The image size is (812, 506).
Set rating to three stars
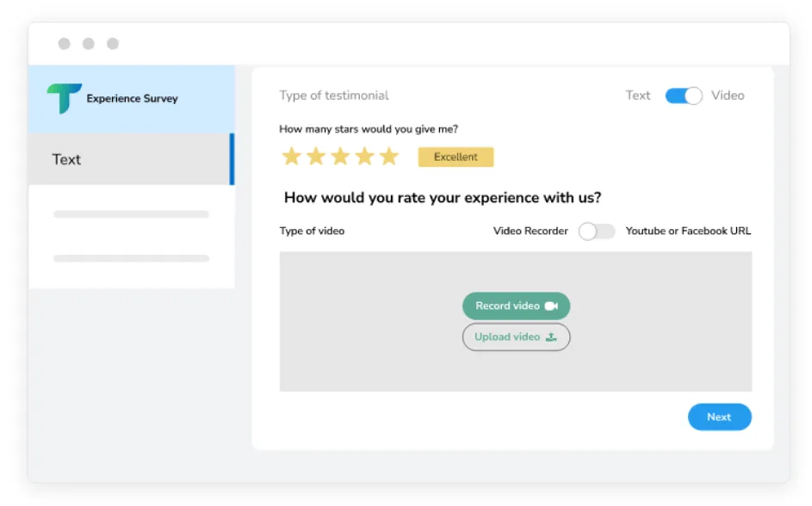[341, 157]
